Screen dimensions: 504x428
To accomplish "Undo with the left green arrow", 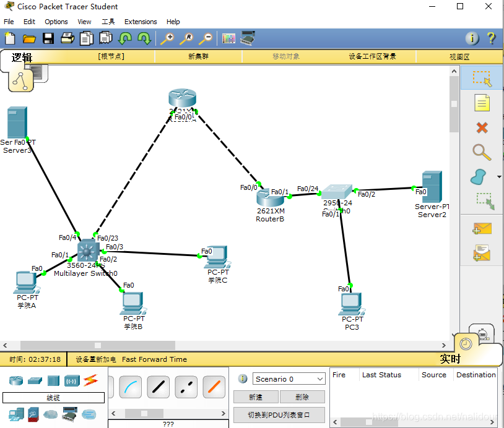I will pyautogui.click(x=125, y=38).
